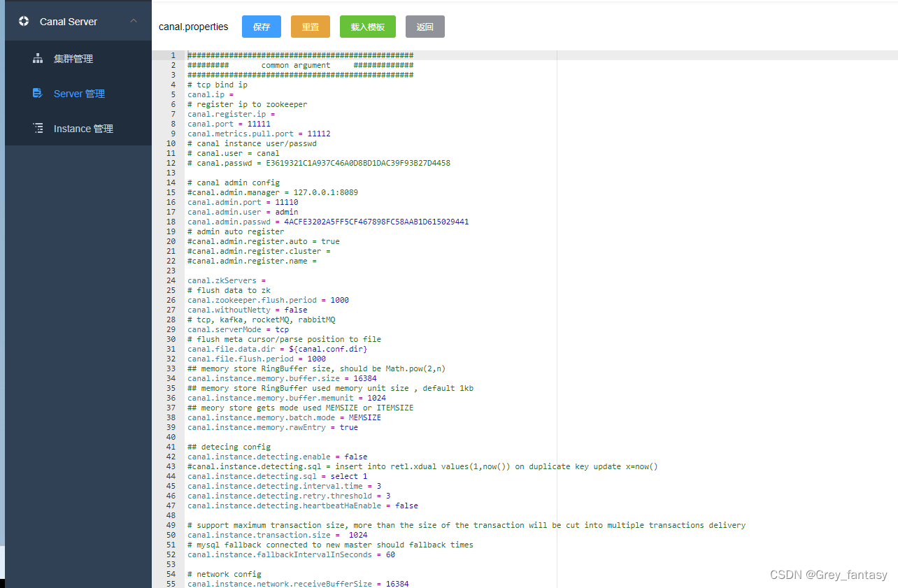This screenshot has width=898, height=588.
Task: Click the orange 重置 button
Action: [311, 27]
